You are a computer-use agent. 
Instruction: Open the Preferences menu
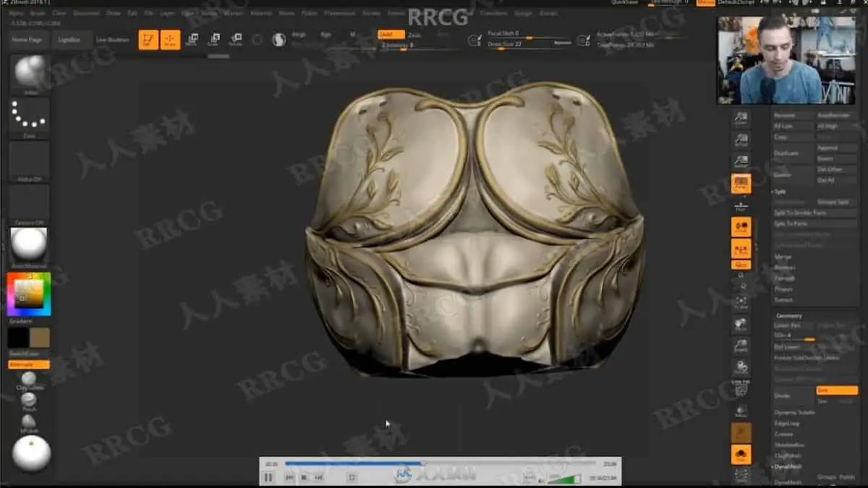pyautogui.click(x=339, y=13)
